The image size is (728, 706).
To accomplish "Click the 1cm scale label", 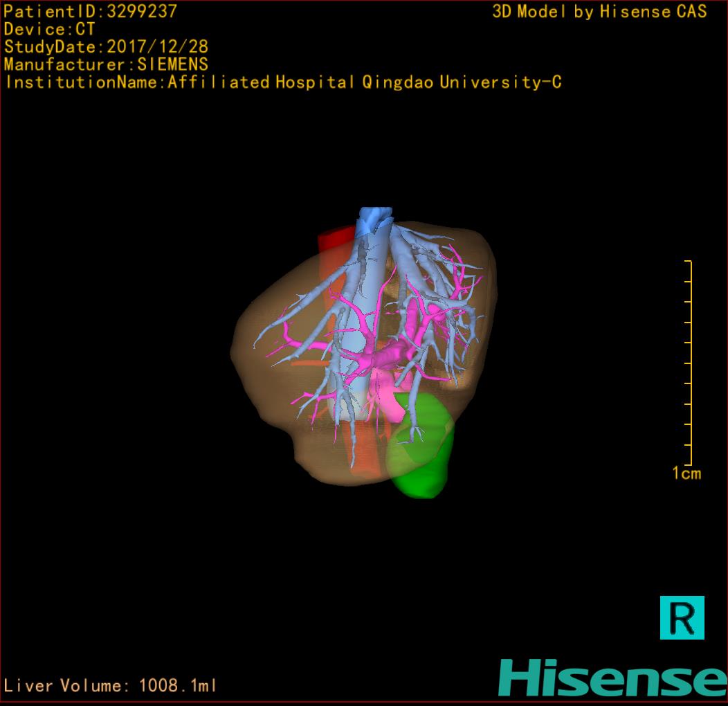I will [x=686, y=473].
